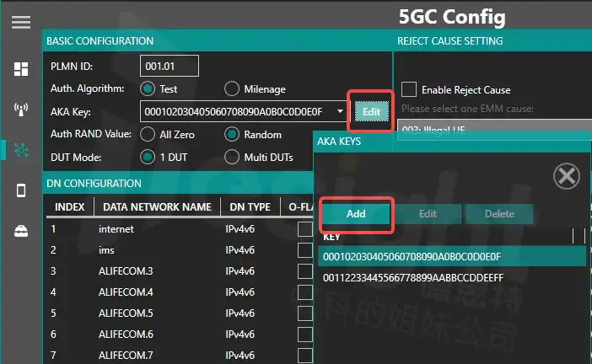Viewport: 592px width, 364px height.
Task: Click the Edit button beside AKA Key
Action: (372, 111)
